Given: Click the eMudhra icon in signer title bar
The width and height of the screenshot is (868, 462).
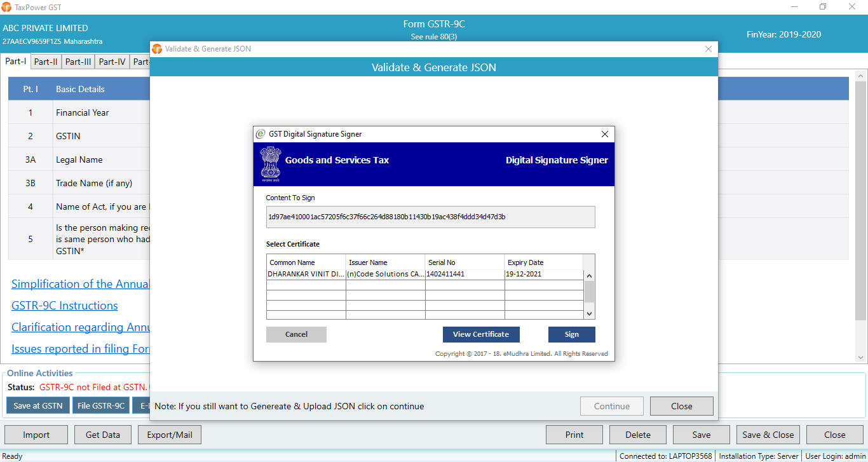Looking at the screenshot, I should [261, 134].
